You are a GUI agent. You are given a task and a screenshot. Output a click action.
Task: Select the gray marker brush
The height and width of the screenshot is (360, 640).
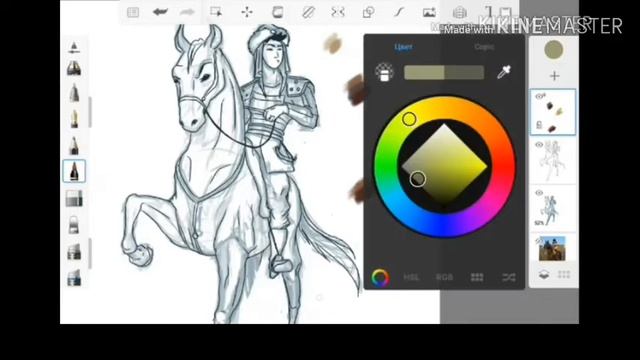point(74,93)
